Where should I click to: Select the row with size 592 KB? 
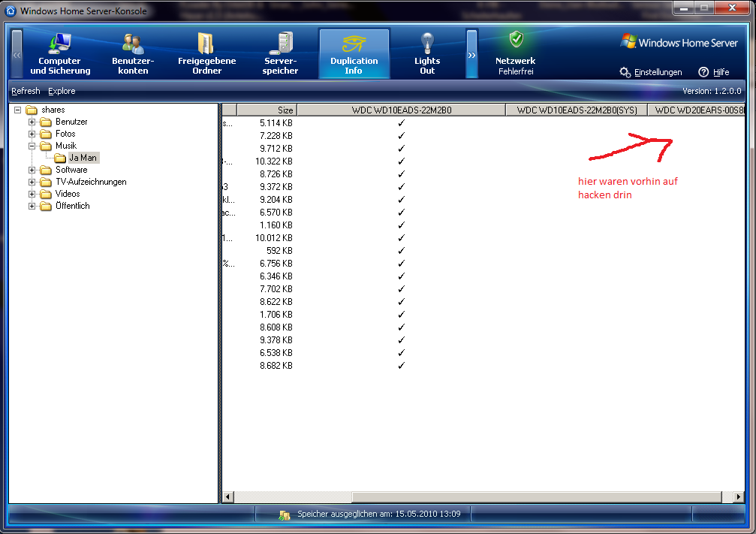click(x=483, y=251)
